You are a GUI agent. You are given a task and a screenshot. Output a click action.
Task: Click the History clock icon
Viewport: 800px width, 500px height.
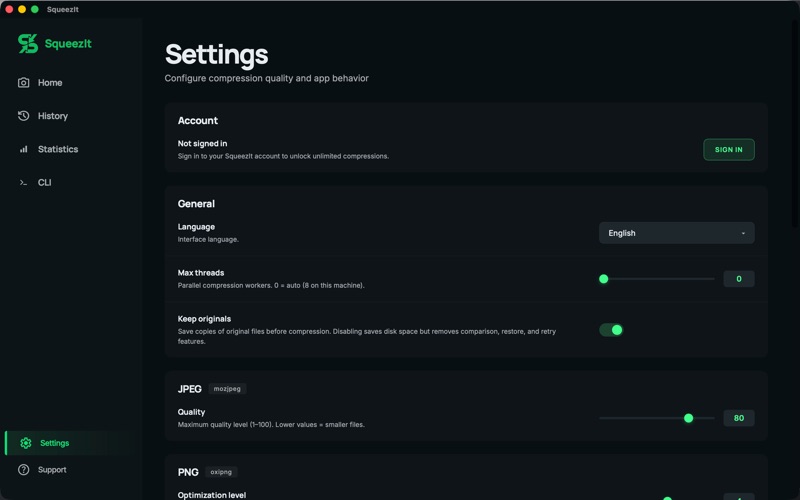coord(23,116)
